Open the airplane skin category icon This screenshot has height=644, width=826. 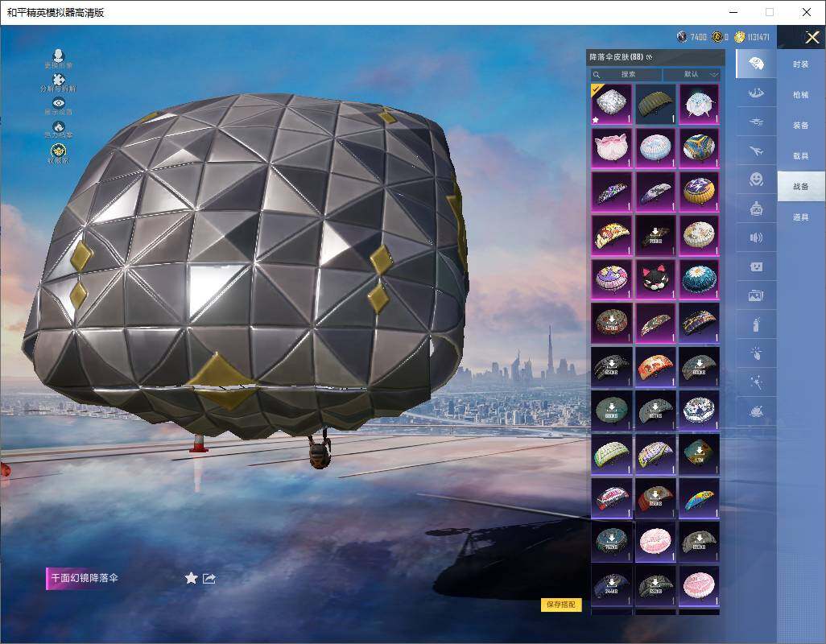pos(757,151)
